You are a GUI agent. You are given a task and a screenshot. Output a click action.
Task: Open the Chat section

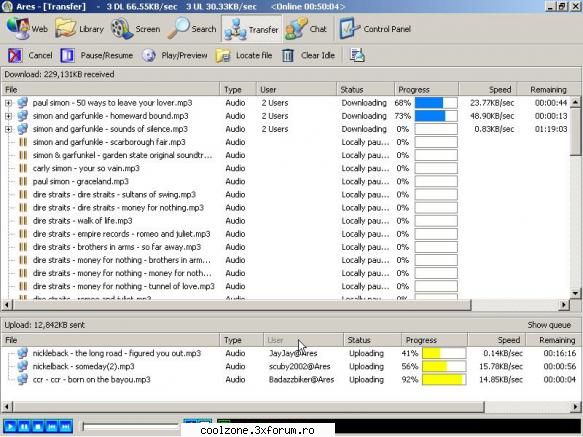(306, 29)
